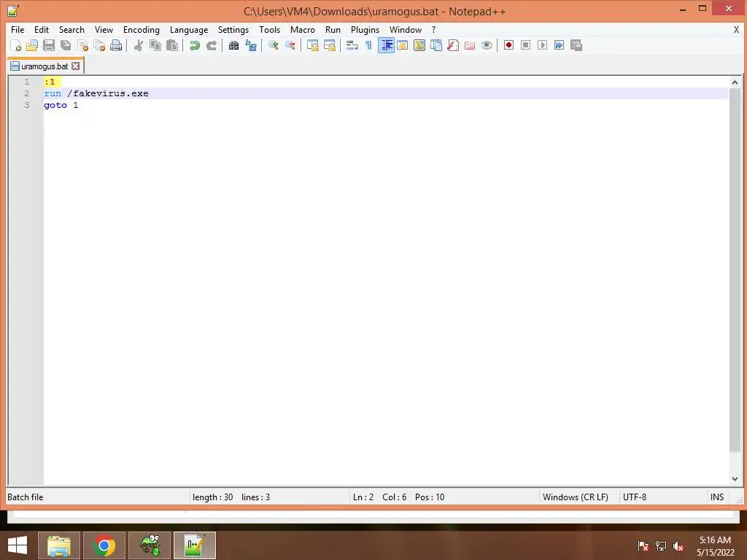Open a file via the Open folder icon

click(32, 45)
